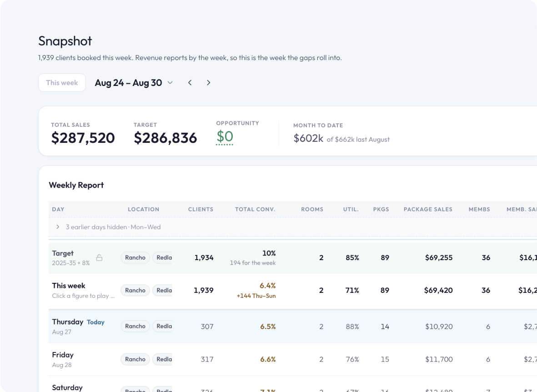
Task: Click the Weekly Report heading
Action: (x=76, y=185)
